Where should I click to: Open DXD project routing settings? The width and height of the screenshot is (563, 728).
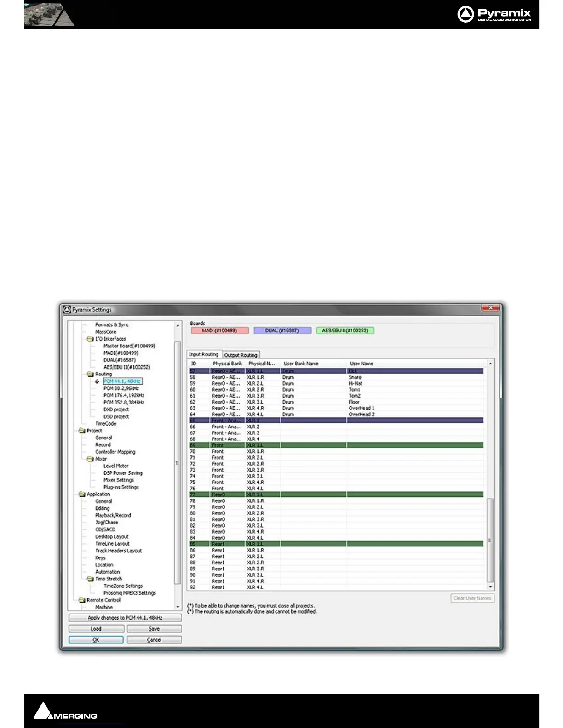(x=116, y=409)
